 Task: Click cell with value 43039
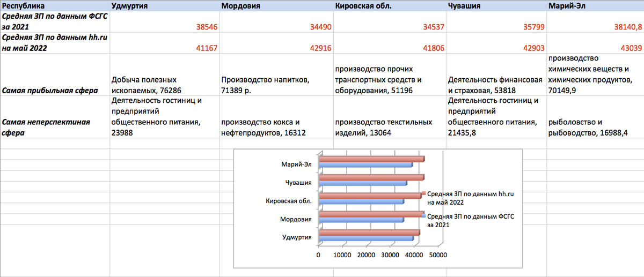tap(595, 42)
